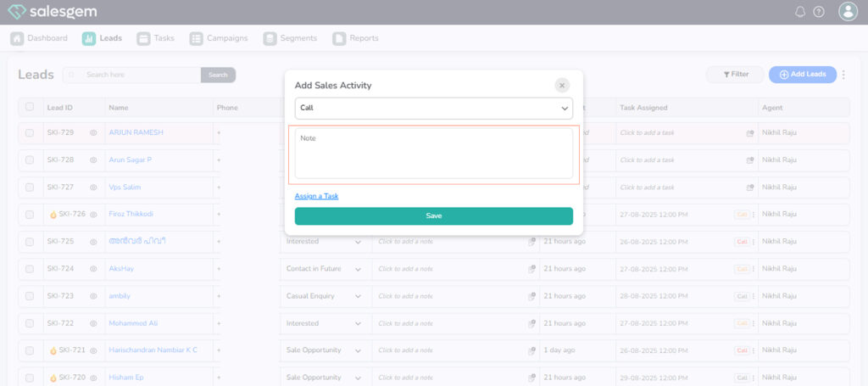This screenshot has height=386, width=868.
Task: Tick the checkbox for lead SKI-728
Action: [30, 160]
